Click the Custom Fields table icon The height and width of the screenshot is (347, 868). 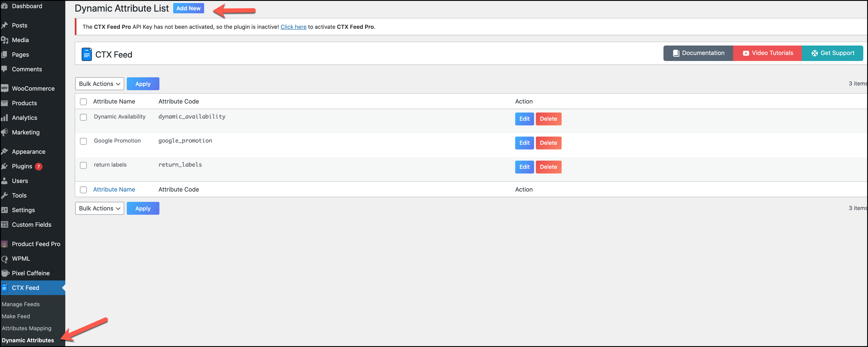[4, 224]
